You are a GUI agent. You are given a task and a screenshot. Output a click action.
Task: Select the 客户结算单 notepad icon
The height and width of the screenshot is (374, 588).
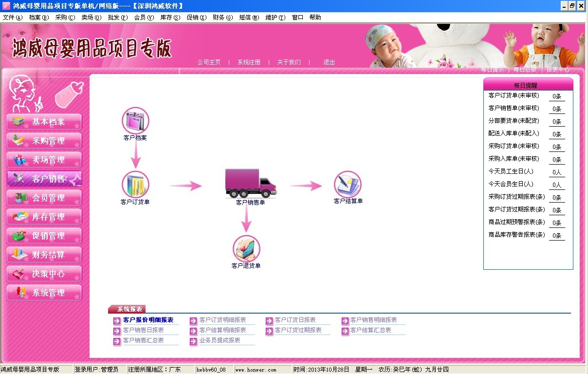pyautogui.click(x=348, y=185)
